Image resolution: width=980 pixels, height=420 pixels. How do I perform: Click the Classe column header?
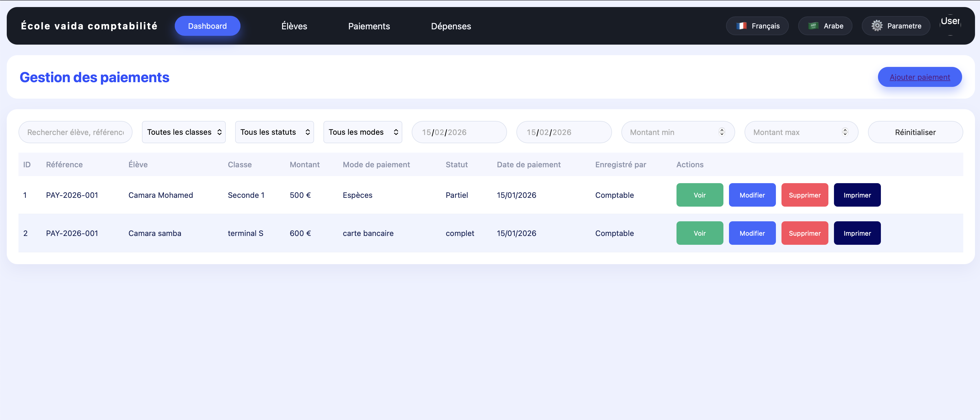point(240,164)
